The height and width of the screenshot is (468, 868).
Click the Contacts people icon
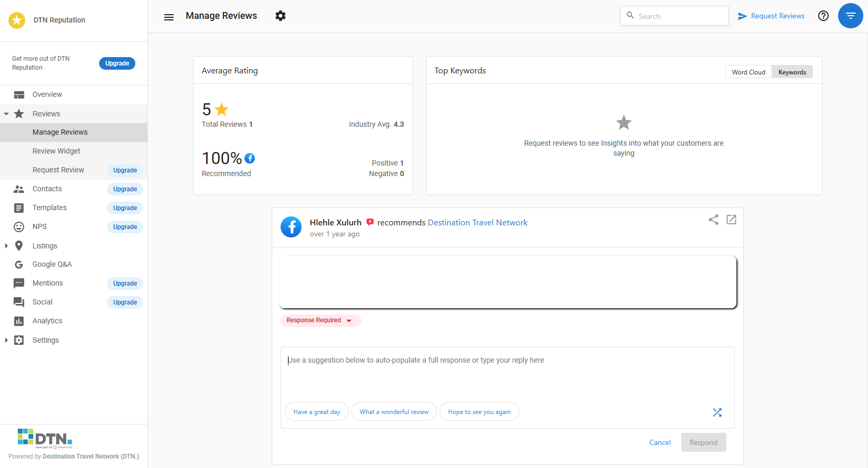click(x=19, y=189)
